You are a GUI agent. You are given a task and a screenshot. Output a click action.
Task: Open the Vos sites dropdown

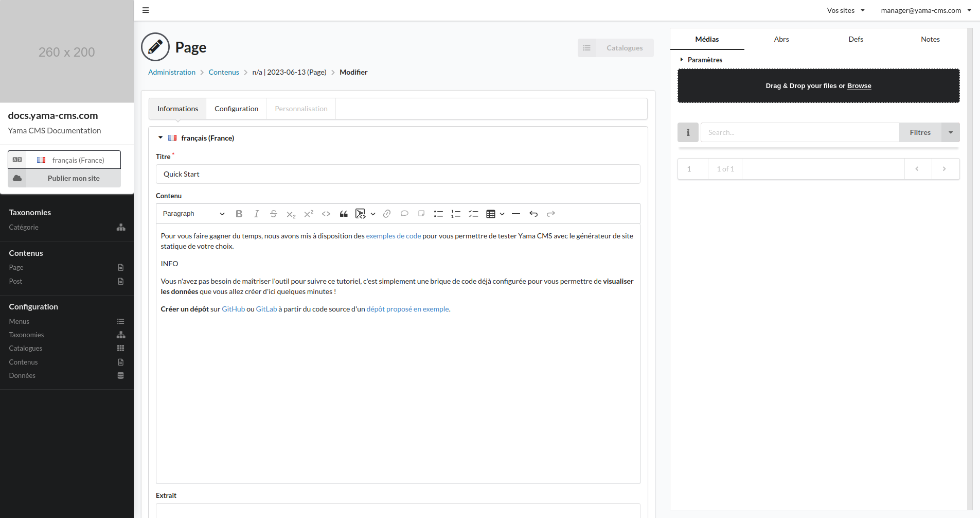[845, 10]
